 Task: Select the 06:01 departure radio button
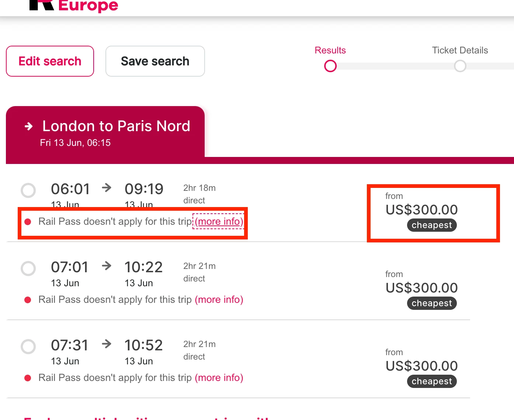click(28, 190)
